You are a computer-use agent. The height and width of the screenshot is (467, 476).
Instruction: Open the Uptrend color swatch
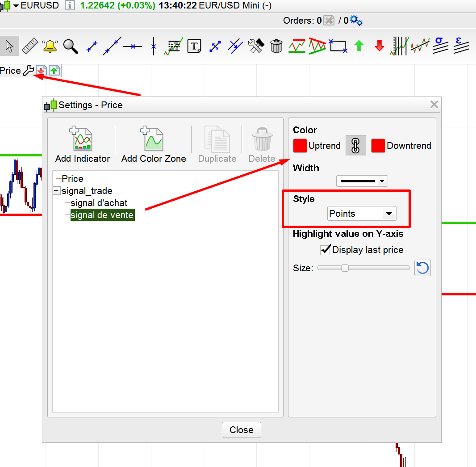pyautogui.click(x=300, y=146)
